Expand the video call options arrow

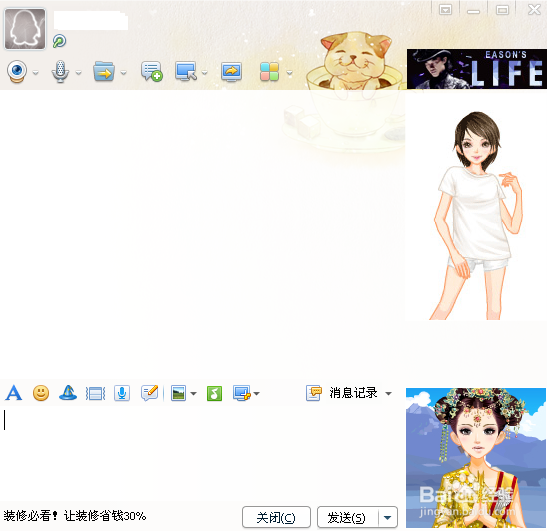pos(35,73)
